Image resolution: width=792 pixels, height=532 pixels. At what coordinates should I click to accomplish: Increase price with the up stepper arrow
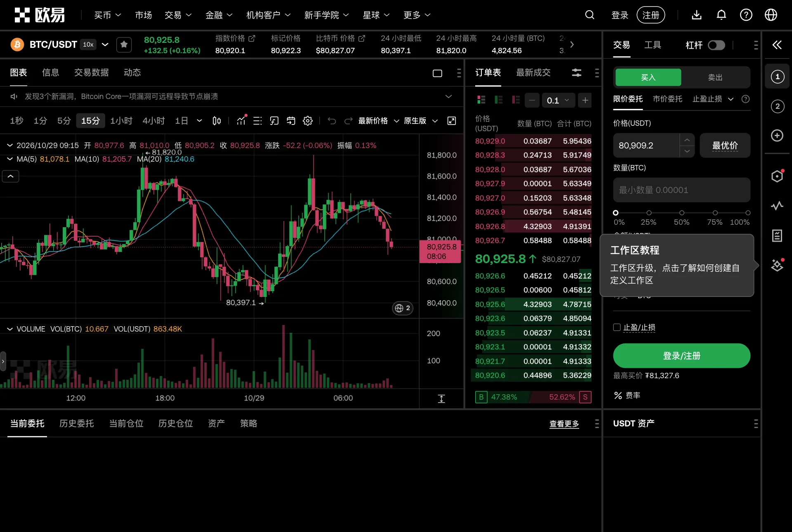click(x=687, y=140)
